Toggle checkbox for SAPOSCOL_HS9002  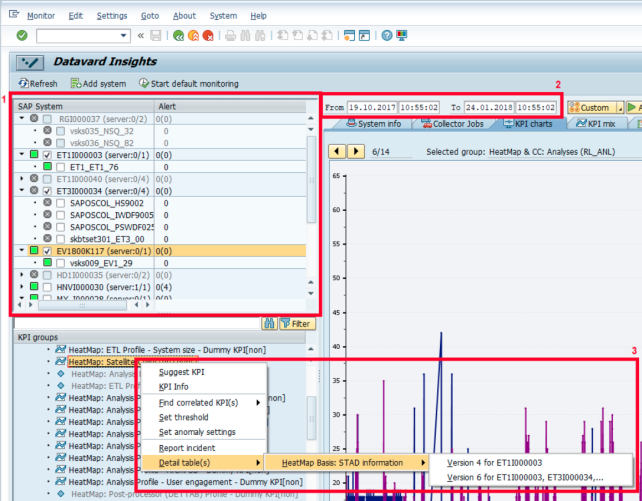tap(61, 203)
